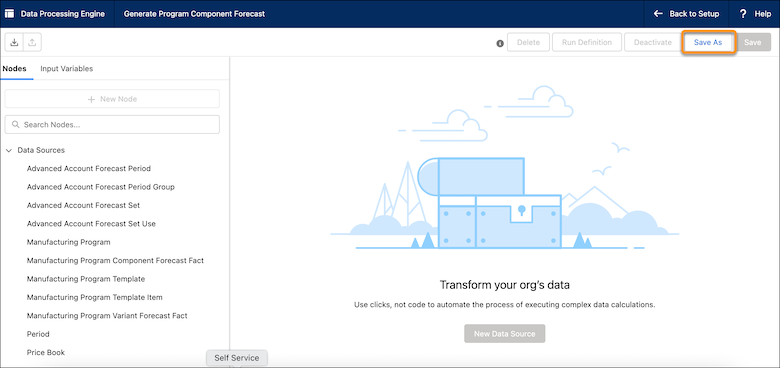Click the info icon beside Delete
The width and height of the screenshot is (780, 368).
[500, 43]
